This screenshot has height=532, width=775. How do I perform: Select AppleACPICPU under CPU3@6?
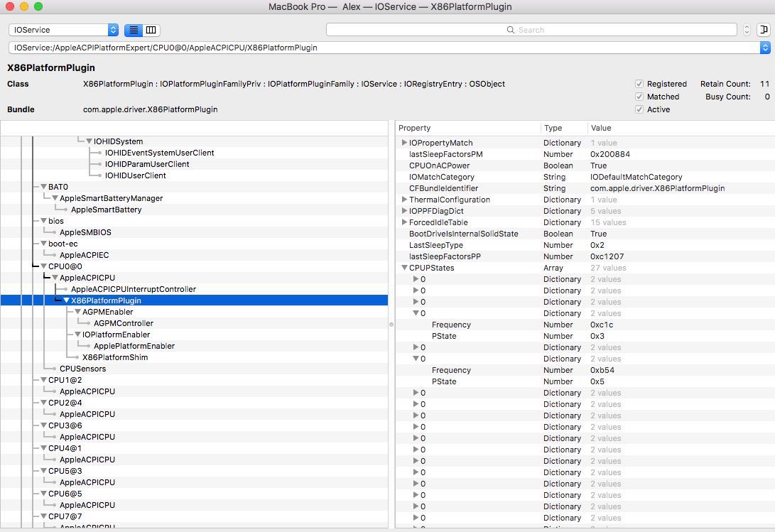[x=87, y=437]
